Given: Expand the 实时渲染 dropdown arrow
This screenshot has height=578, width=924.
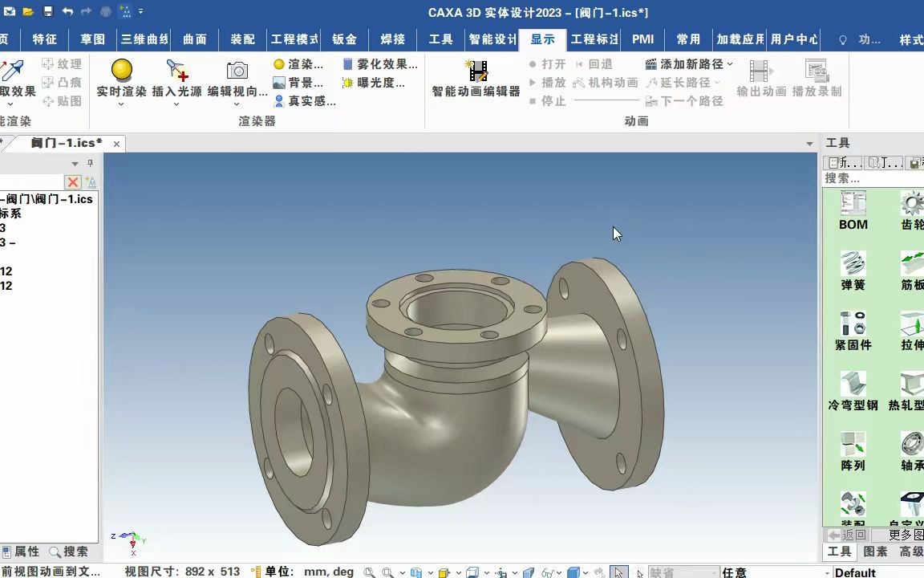Looking at the screenshot, I should pyautogui.click(x=121, y=104).
